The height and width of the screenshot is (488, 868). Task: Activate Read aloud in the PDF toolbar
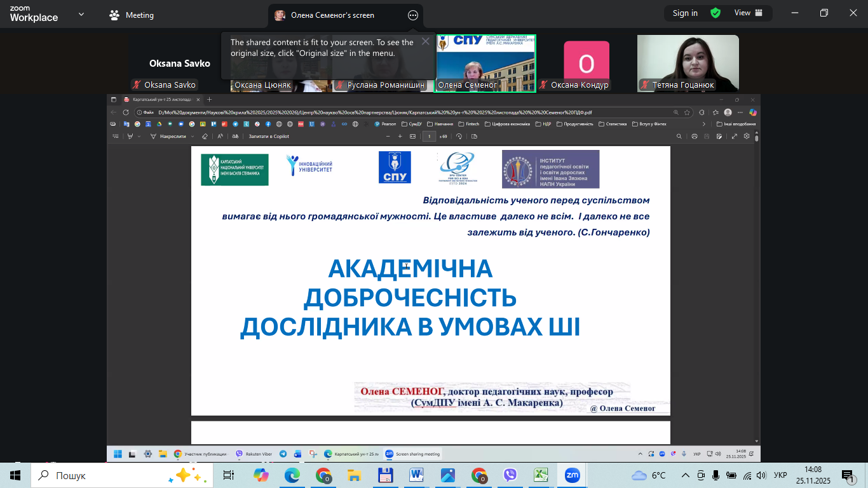(x=220, y=135)
